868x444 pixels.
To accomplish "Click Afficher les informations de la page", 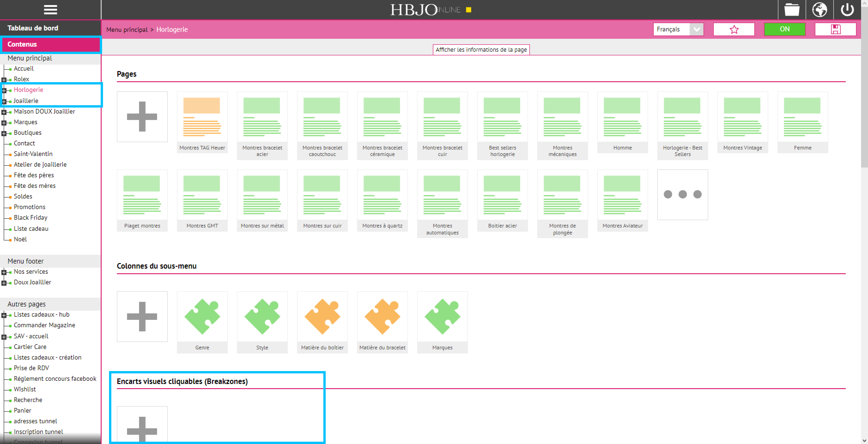I will point(481,49).
